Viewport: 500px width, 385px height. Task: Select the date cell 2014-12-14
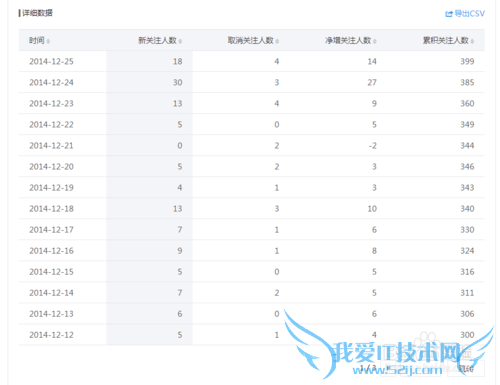(51, 293)
